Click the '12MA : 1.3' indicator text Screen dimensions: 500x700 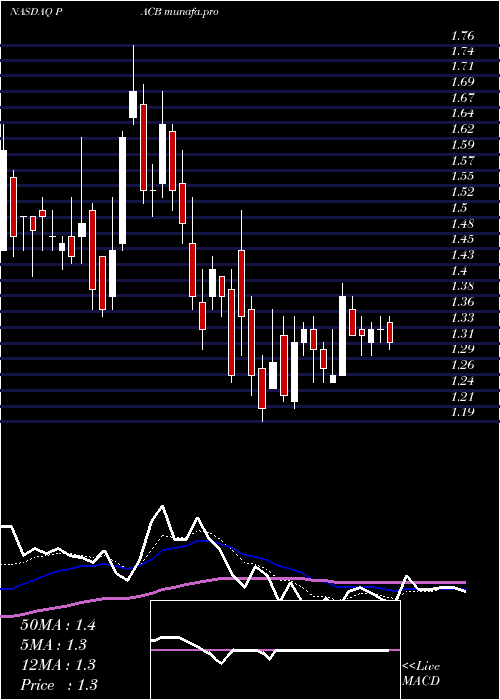point(58,665)
